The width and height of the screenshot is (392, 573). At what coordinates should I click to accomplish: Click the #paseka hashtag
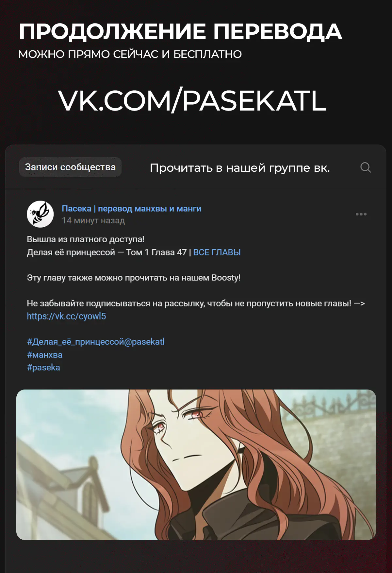(43, 368)
